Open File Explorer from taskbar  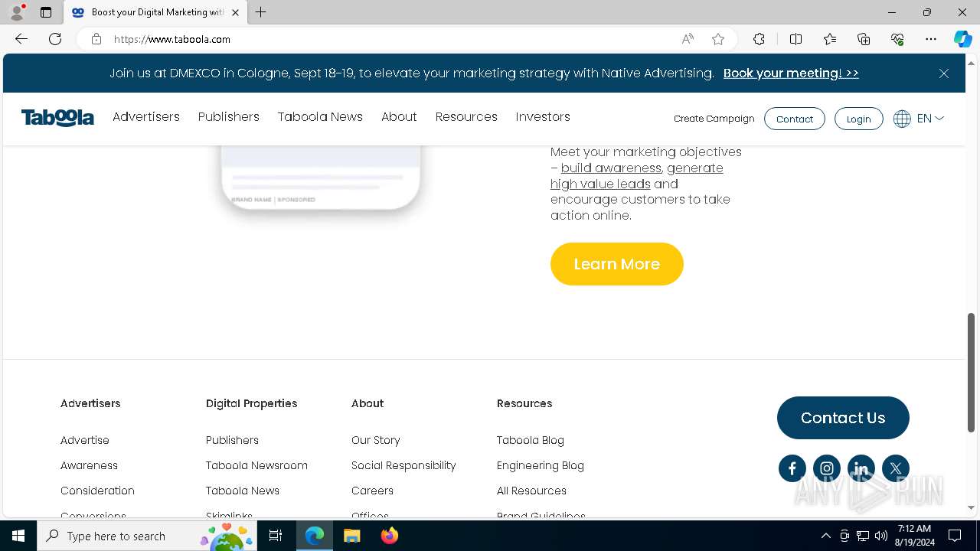click(x=352, y=536)
